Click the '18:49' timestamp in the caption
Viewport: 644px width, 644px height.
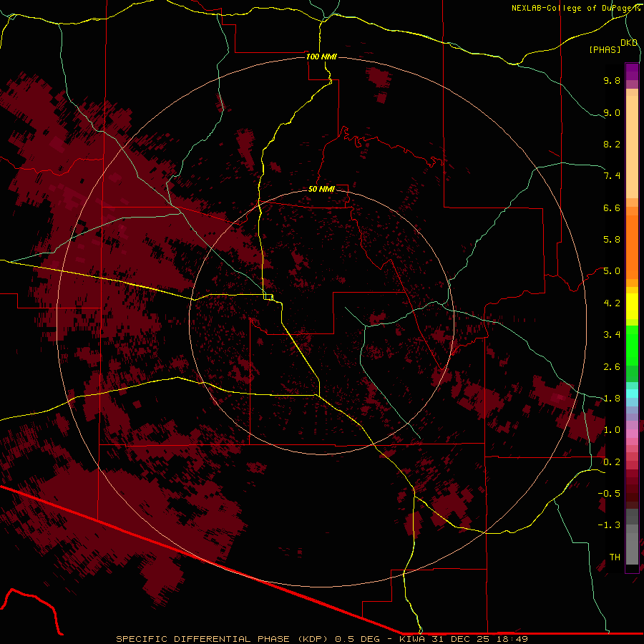point(512,639)
